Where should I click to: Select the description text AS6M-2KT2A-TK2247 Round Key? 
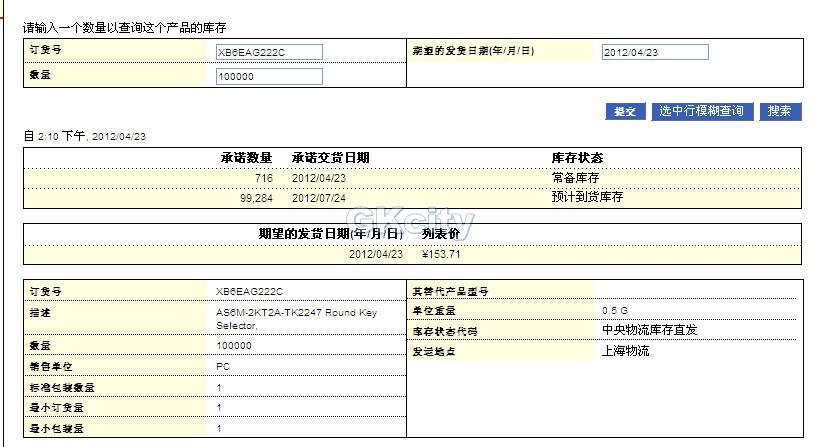pos(296,312)
